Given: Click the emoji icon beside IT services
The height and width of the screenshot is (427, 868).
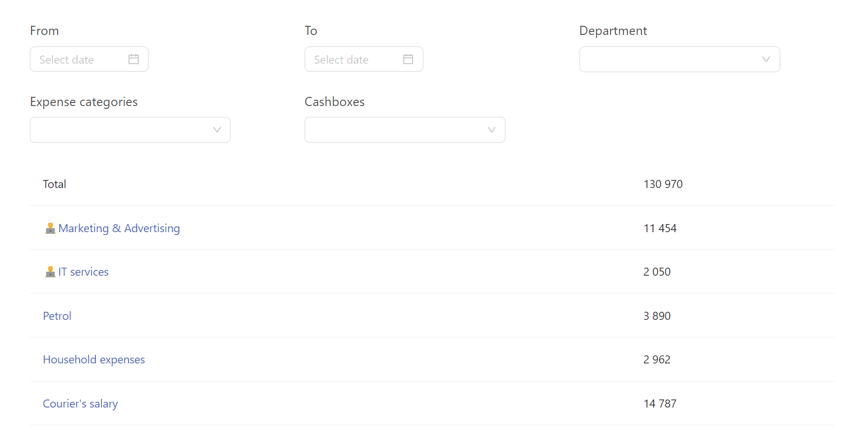Looking at the screenshot, I should coord(50,272).
